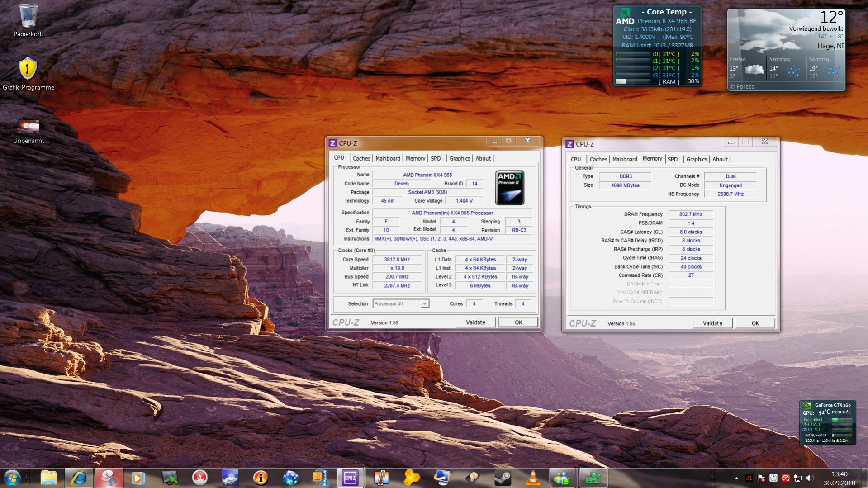Open Windows Explorer folder icon in taskbar
The width and height of the screenshot is (868, 488).
(x=48, y=478)
